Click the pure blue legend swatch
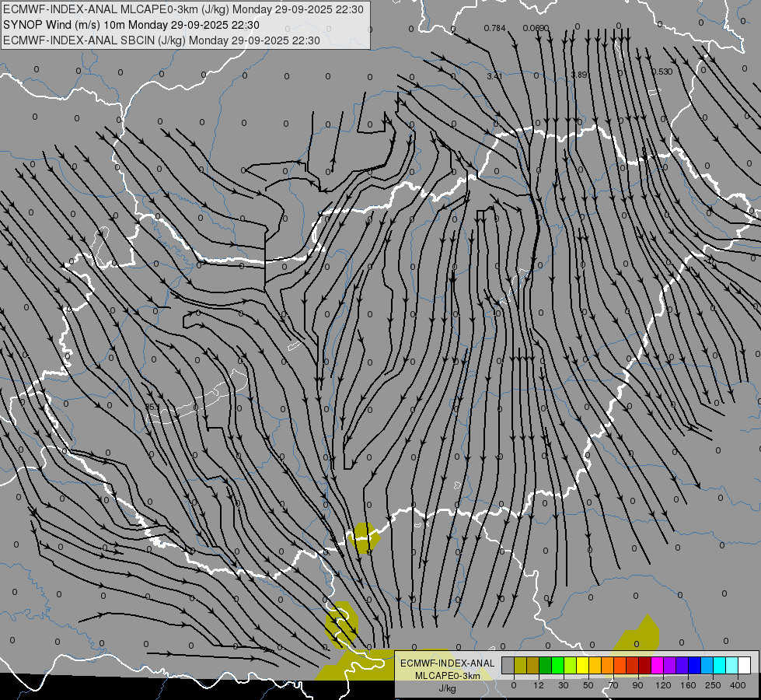The width and height of the screenshot is (761, 700). (695, 665)
